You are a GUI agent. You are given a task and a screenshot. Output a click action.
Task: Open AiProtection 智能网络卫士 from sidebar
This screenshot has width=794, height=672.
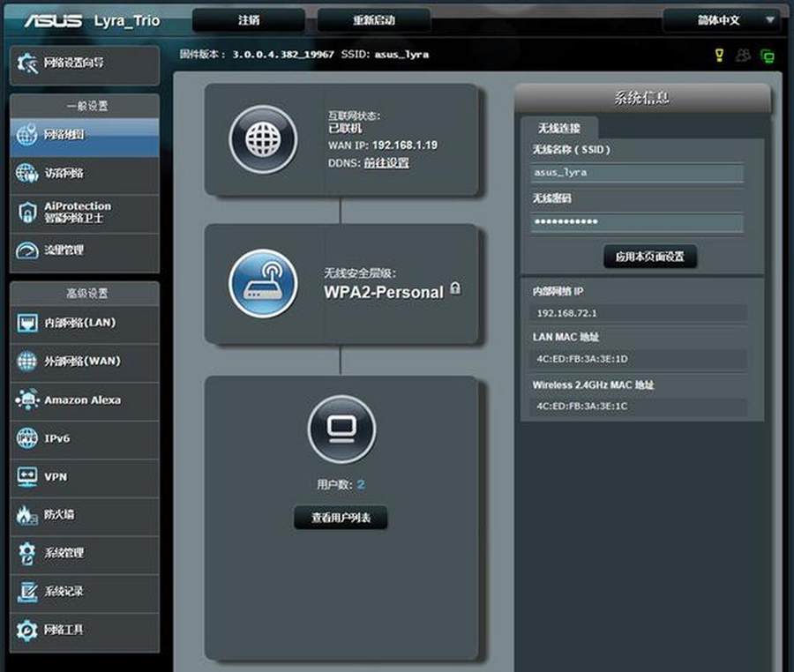coord(85,212)
